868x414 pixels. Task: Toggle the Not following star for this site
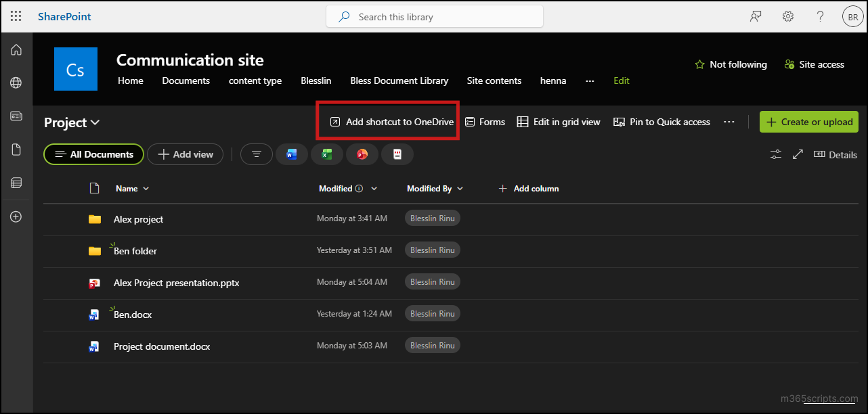731,64
